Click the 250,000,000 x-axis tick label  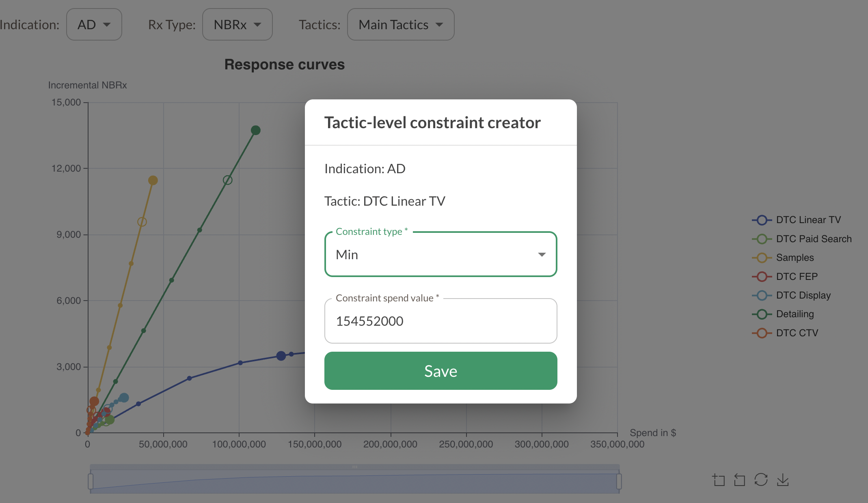coord(466,444)
